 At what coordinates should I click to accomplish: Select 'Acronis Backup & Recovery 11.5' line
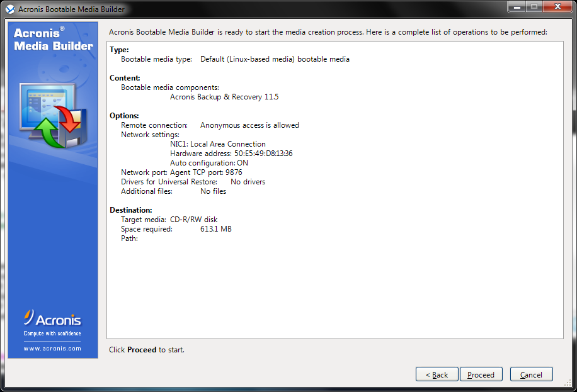pos(224,97)
